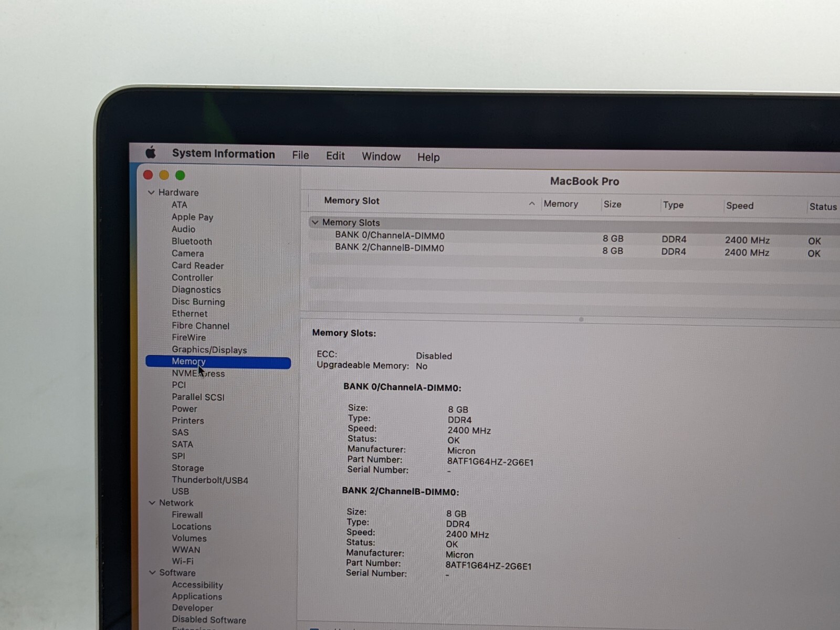The width and height of the screenshot is (840, 630).
Task: Select Volumes under Network
Action: [x=189, y=538]
